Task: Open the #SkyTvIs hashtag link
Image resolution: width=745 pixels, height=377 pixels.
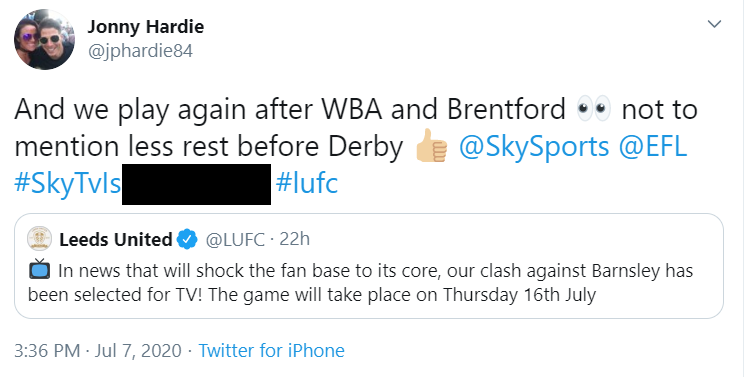Action: point(68,183)
